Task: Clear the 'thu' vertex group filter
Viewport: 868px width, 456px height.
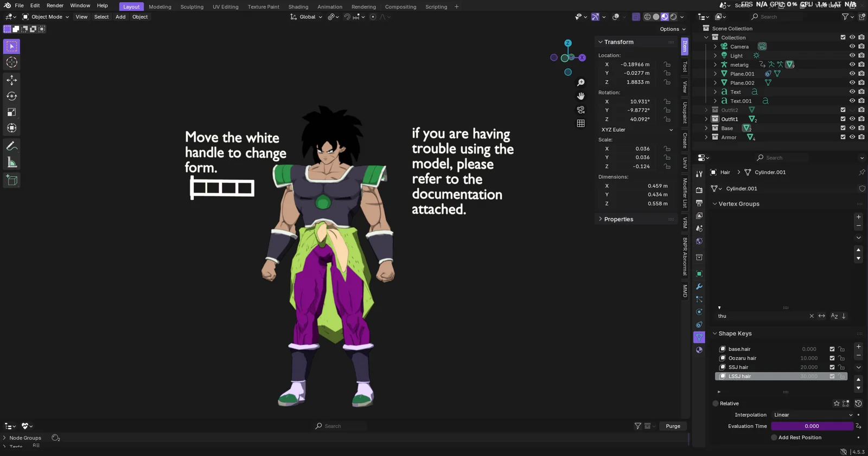Action: click(x=812, y=316)
